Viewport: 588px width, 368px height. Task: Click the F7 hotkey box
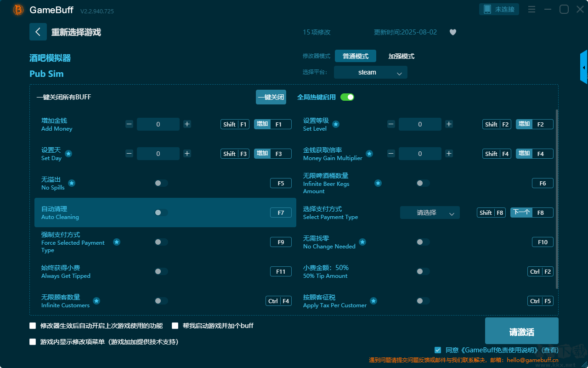click(x=281, y=213)
